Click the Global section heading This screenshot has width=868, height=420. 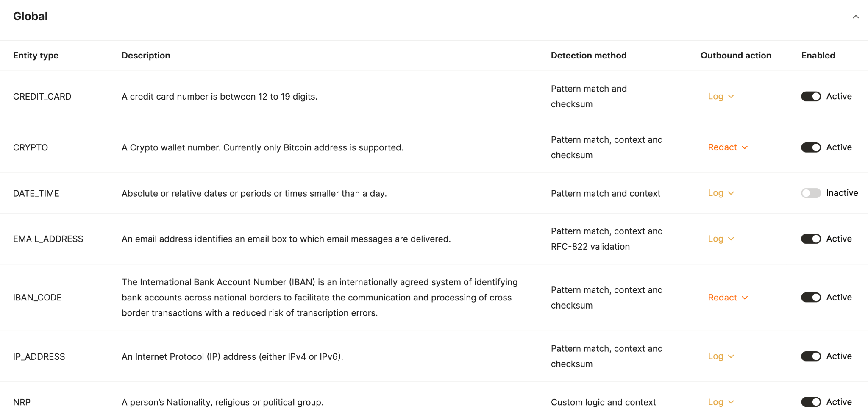click(x=30, y=17)
